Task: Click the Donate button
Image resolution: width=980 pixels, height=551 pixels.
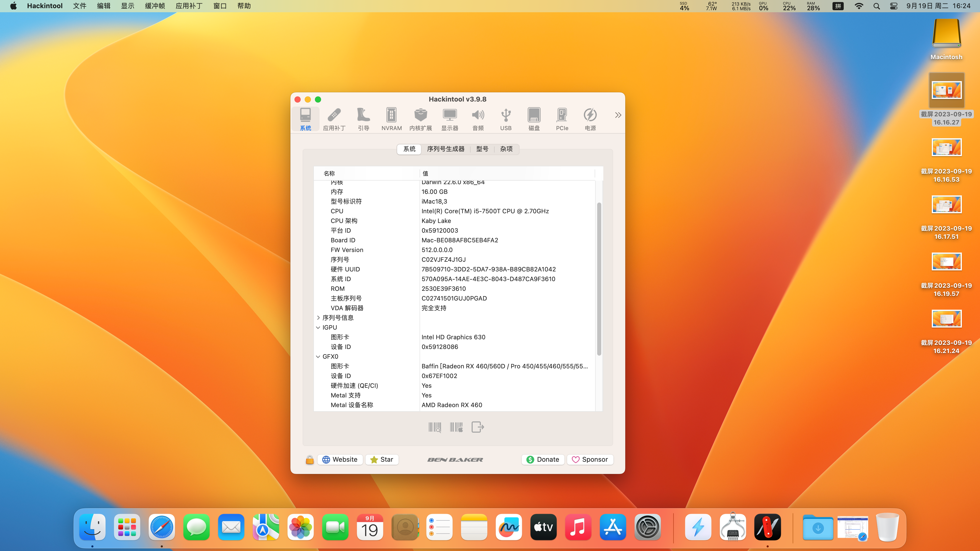Action: 543,459
